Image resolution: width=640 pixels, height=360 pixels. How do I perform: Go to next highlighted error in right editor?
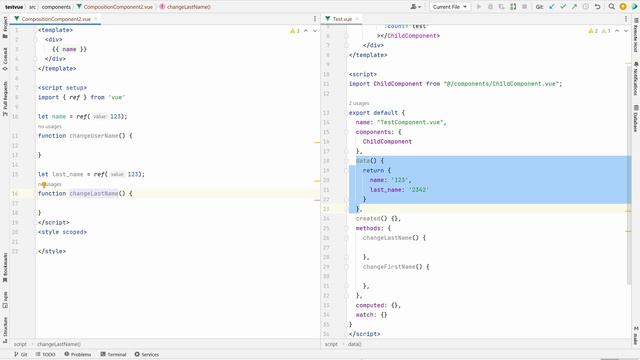(x=626, y=31)
